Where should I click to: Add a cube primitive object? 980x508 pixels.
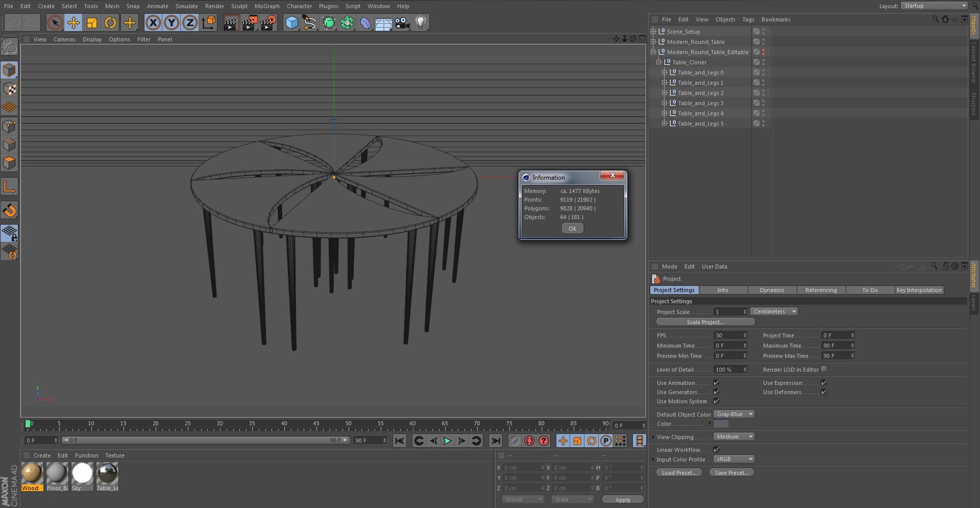(x=291, y=23)
